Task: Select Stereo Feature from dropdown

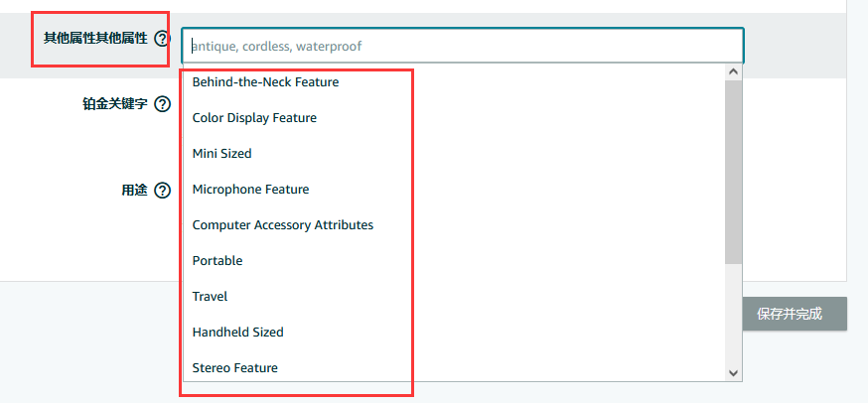Action: (x=234, y=368)
